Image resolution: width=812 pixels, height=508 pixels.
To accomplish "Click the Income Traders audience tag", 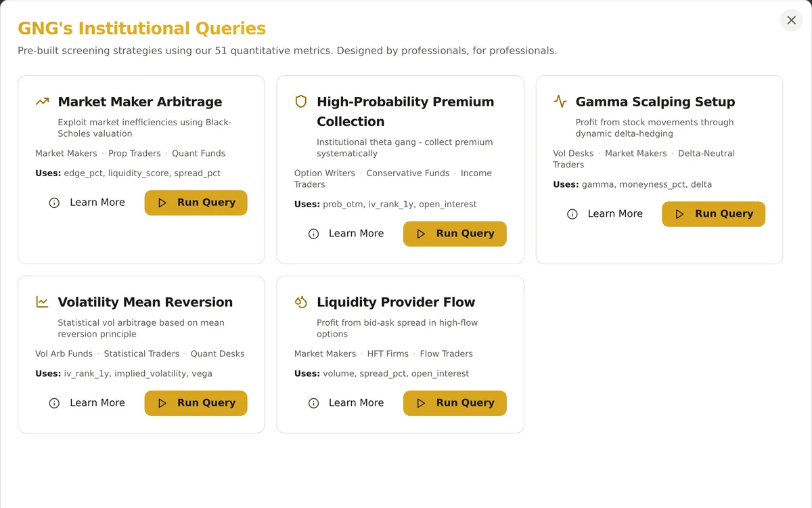I will 393,179.
